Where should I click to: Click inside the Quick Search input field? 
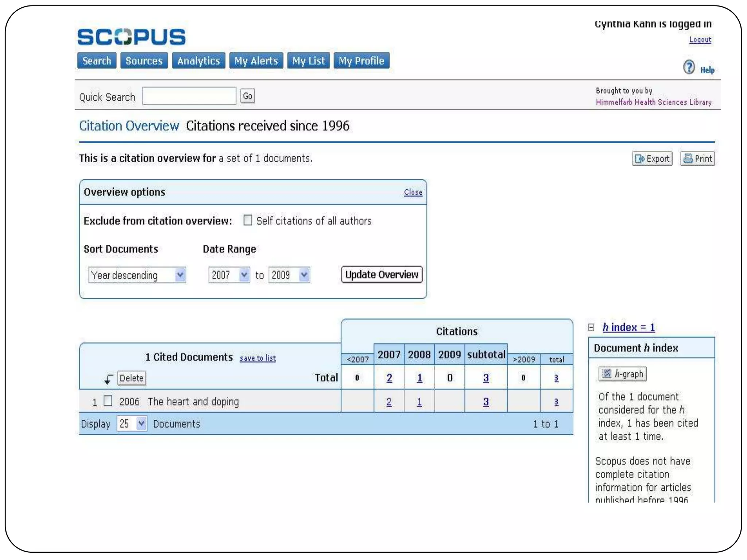(x=189, y=96)
